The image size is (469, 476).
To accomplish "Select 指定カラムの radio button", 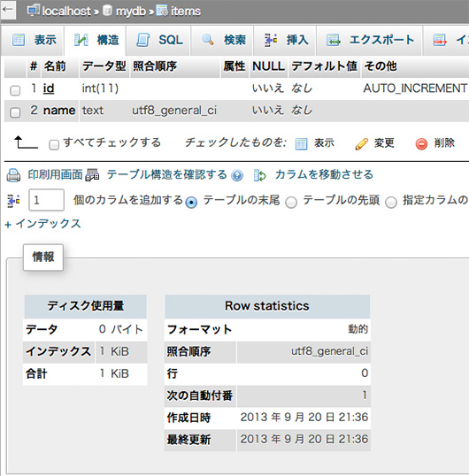I will [x=391, y=203].
